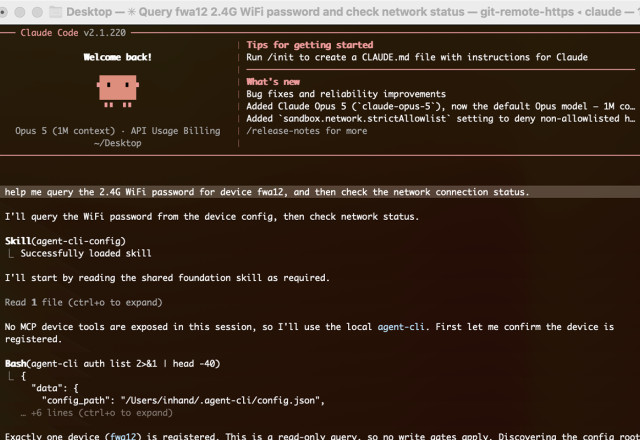
Task: Click 'sandbox.network.strictAllowlist' release line
Action: (x=440, y=118)
